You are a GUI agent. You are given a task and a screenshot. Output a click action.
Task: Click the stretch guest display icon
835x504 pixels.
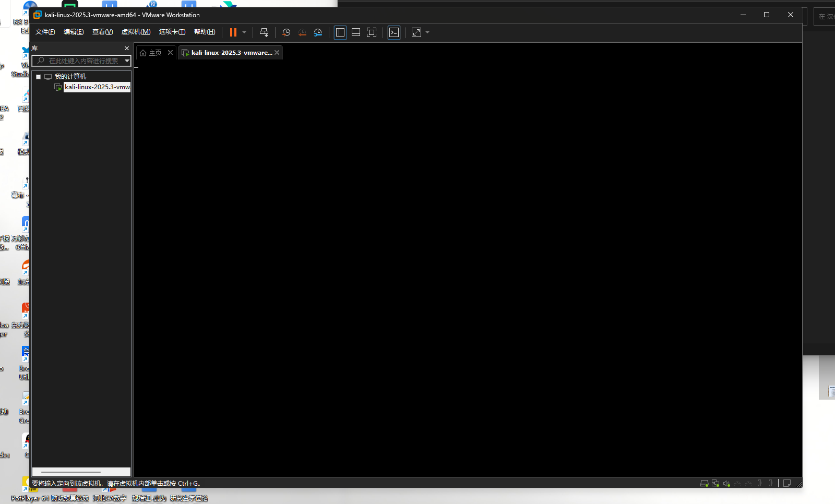(416, 32)
